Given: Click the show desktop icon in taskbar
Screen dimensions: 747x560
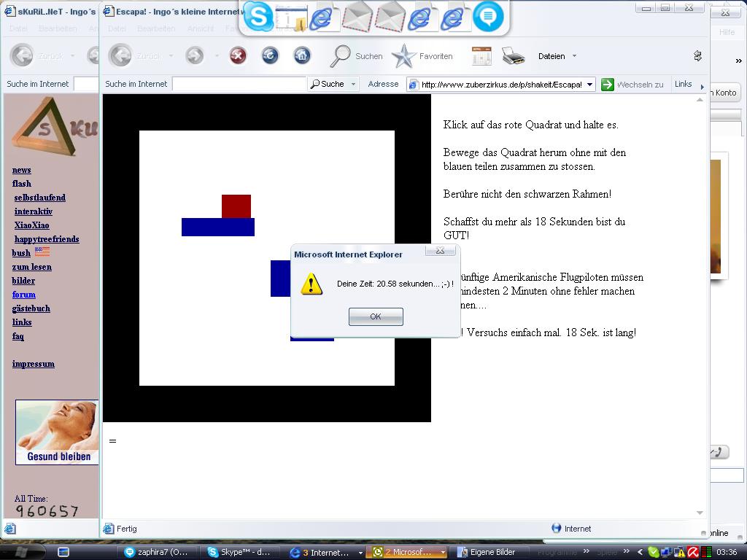Looking at the screenshot, I should click(63, 552).
